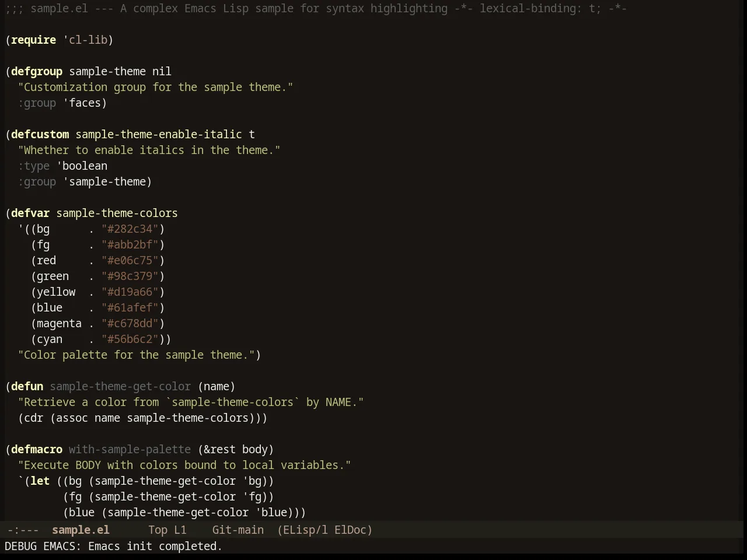Screen dimensions: 747x560
Task: Click the 'faces symbol
Action: point(82,103)
